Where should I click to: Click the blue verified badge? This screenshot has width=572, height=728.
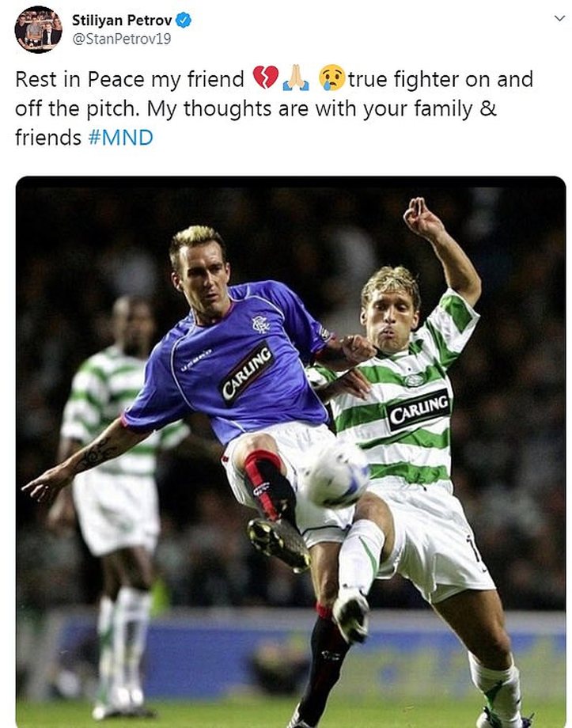pyautogui.click(x=184, y=21)
